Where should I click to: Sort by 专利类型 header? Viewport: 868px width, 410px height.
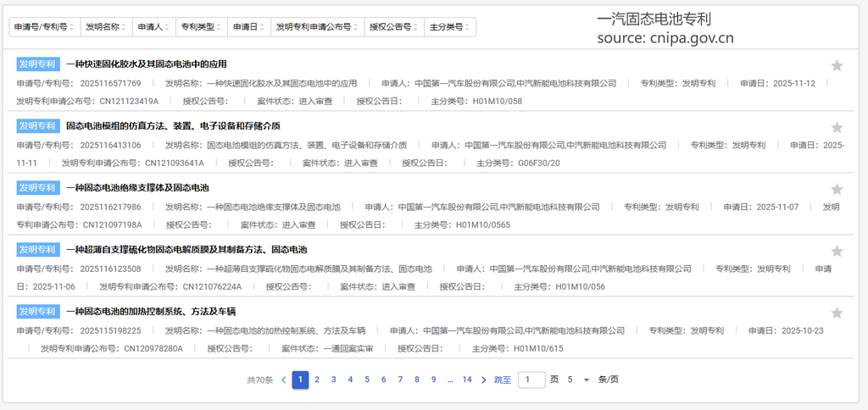(201, 27)
